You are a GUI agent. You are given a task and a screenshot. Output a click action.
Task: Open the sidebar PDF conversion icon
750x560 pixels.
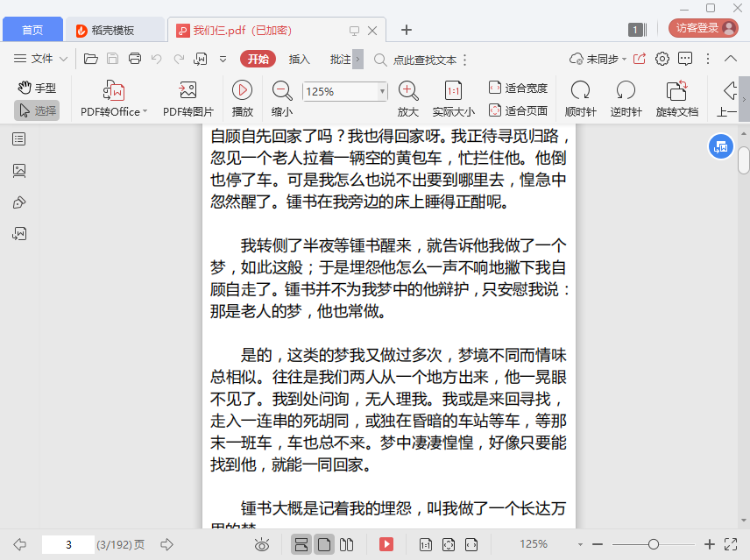point(19,234)
